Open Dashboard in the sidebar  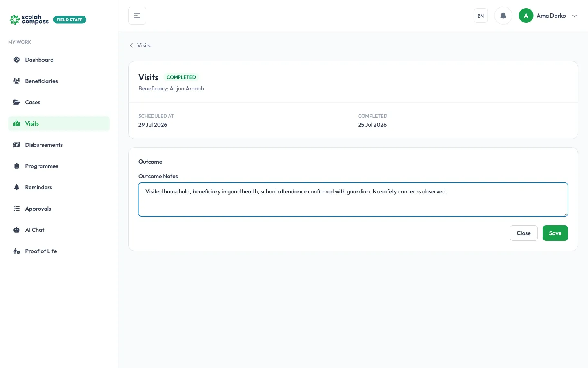tap(59, 60)
